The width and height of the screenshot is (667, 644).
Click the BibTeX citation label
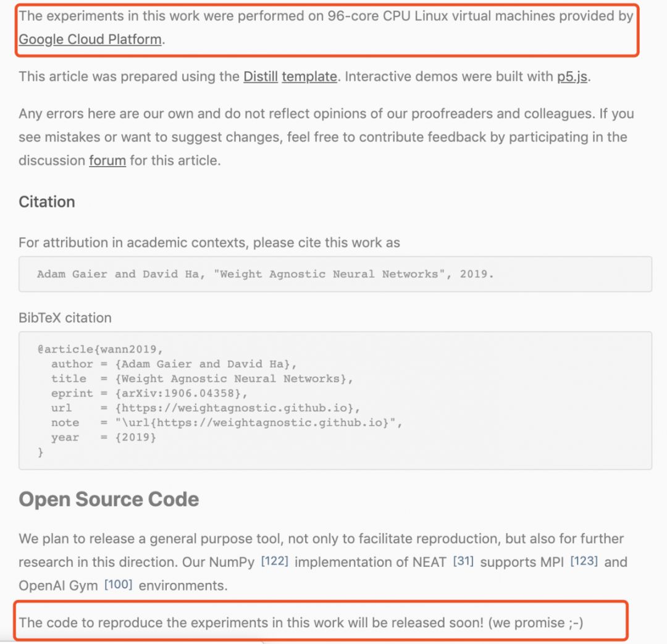(65, 318)
